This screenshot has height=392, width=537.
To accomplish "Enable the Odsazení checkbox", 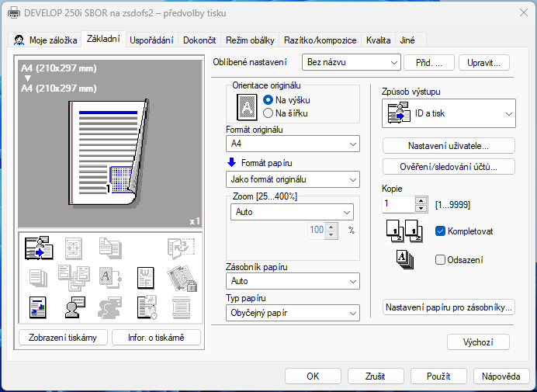I will (441, 260).
